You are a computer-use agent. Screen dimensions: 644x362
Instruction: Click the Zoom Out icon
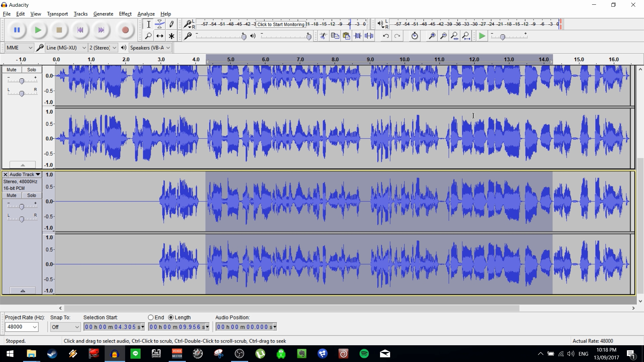(443, 36)
